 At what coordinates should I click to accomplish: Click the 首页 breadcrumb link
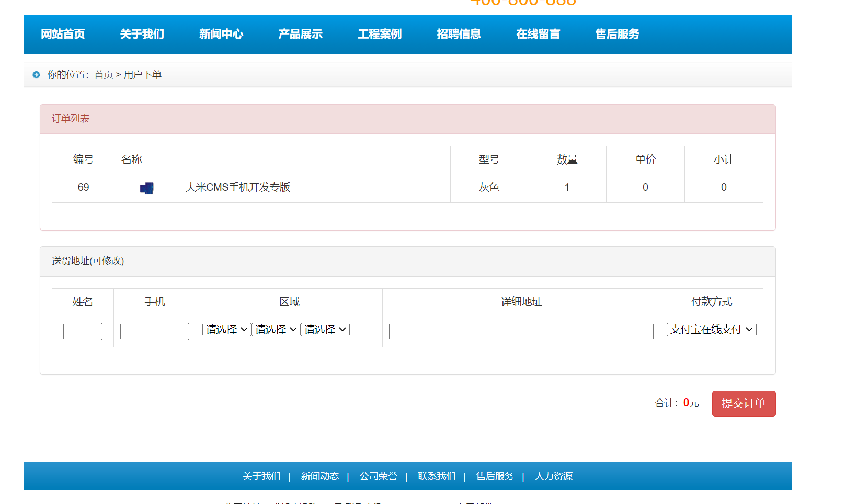click(104, 74)
